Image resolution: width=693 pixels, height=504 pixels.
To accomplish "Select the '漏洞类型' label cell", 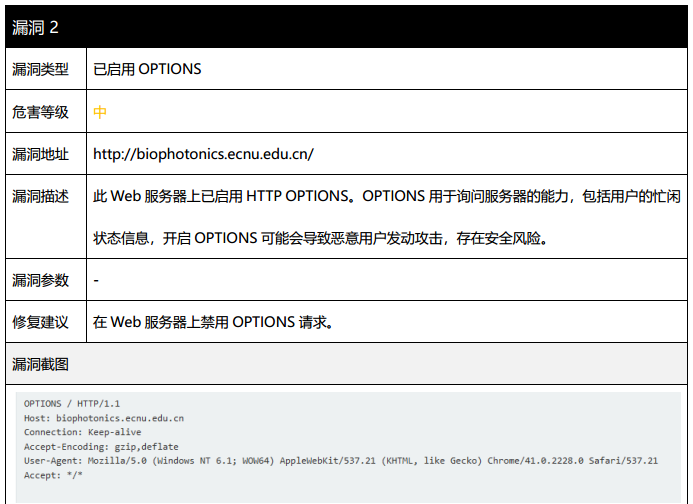I will coord(46,69).
